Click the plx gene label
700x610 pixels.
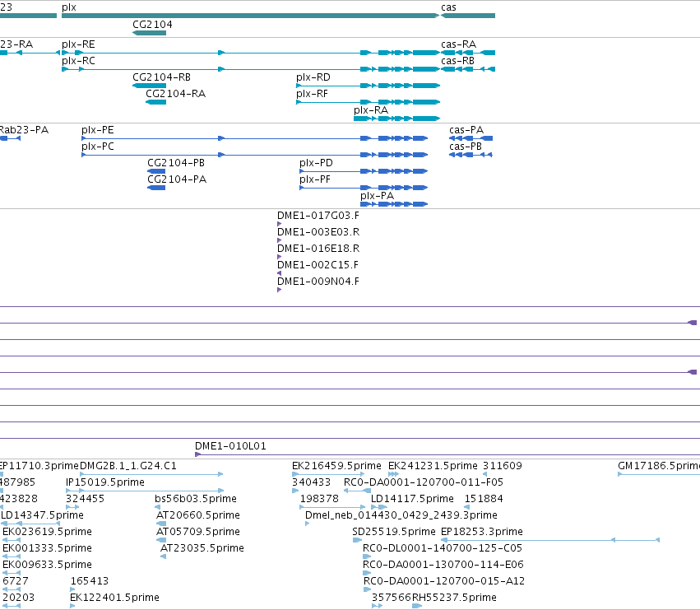[69, 7]
